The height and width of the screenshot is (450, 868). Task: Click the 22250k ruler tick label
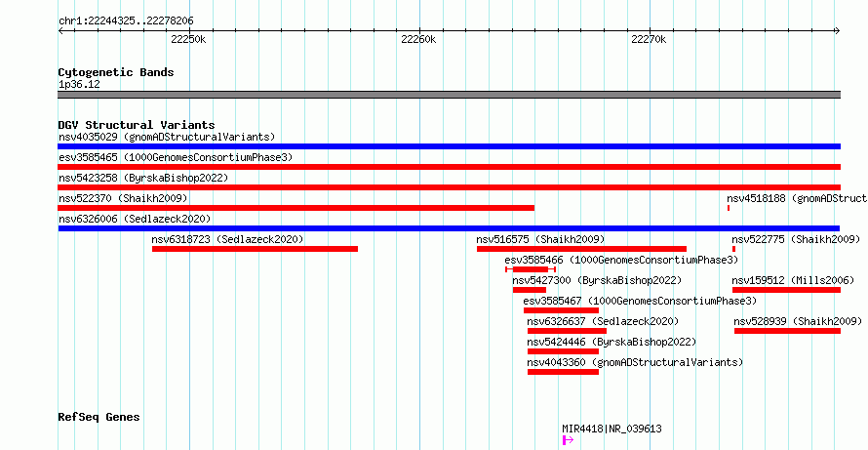(189, 39)
